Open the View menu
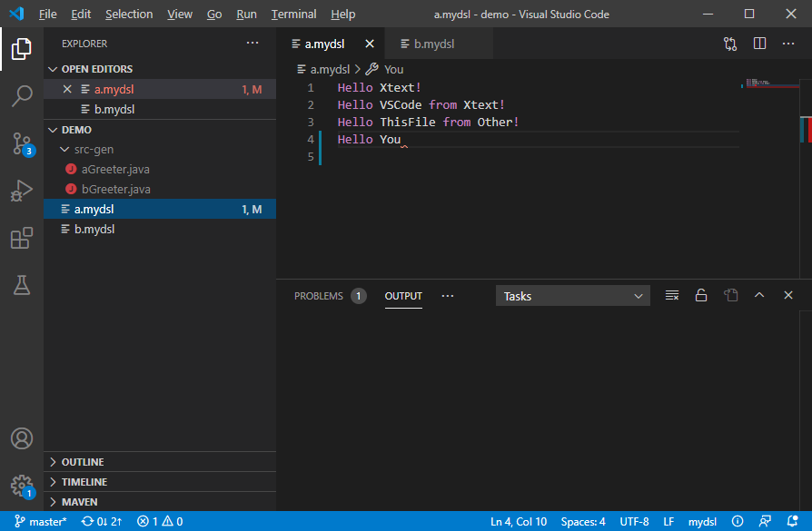Image resolution: width=812 pixels, height=531 pixels. coord(180,14)
